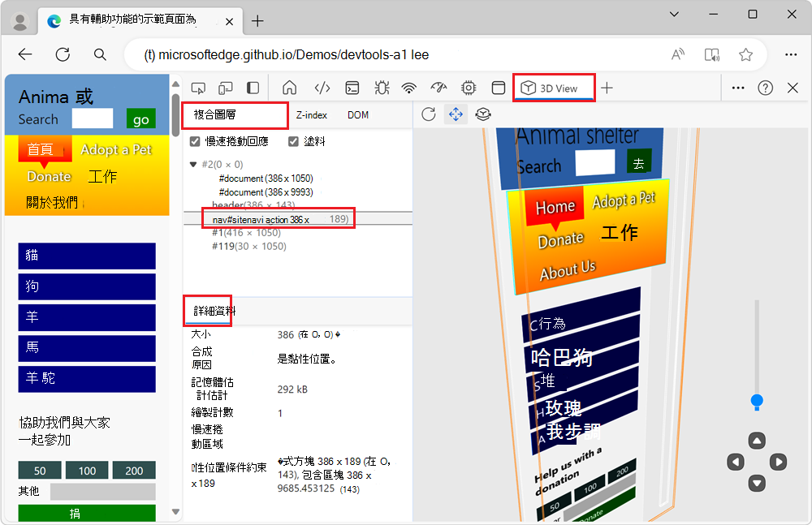Switch to the DOM tab
The image size is (812, 525).
point(358,115)
